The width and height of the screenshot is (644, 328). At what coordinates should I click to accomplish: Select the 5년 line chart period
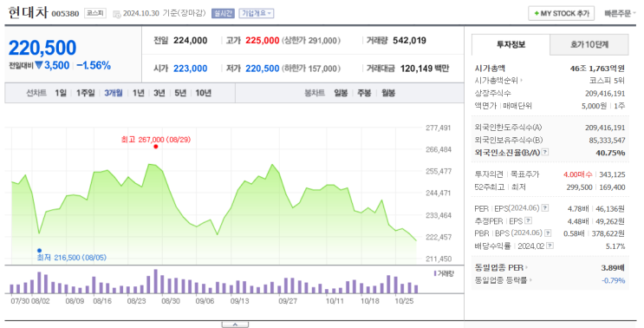pyautogui.click(x=180, y=94)
